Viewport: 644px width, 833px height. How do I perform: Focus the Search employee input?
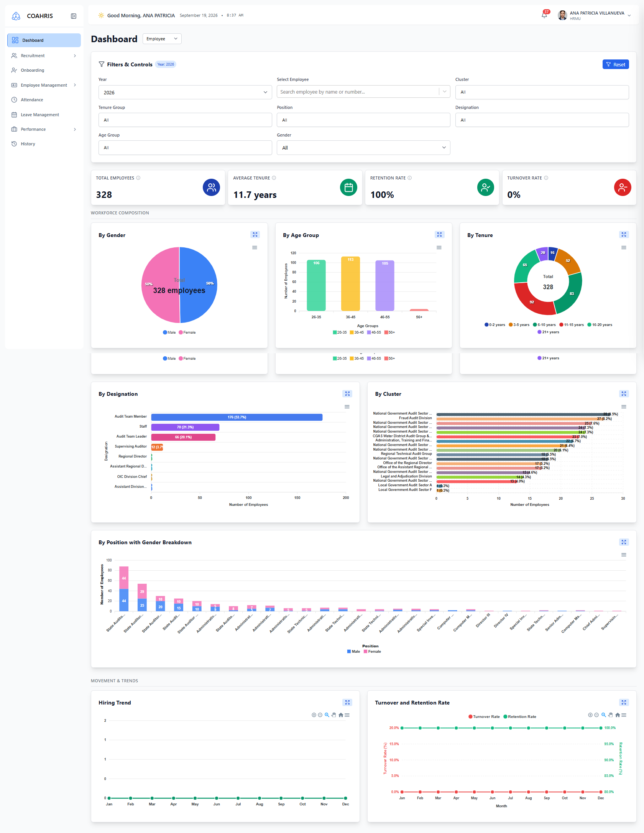pyautogui.click(x=358, y=92)
